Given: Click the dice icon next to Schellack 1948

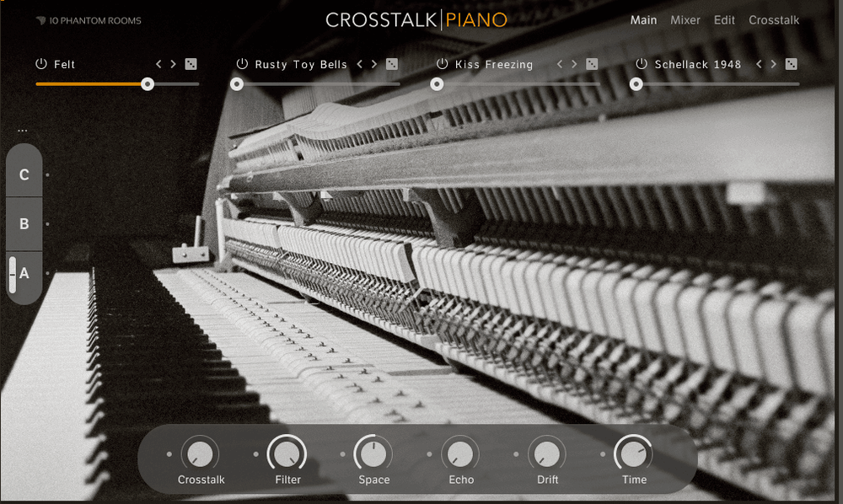Looking at the screenshot, I should pos(791,64).
